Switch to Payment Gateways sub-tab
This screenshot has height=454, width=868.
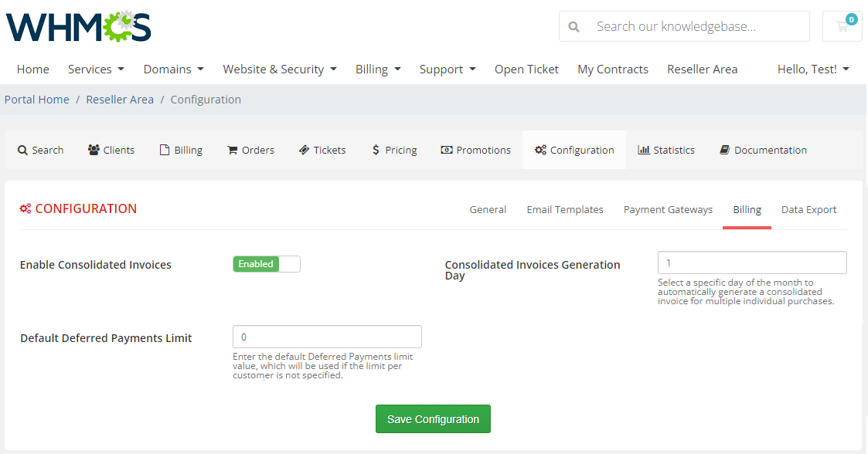pos(668,209)
